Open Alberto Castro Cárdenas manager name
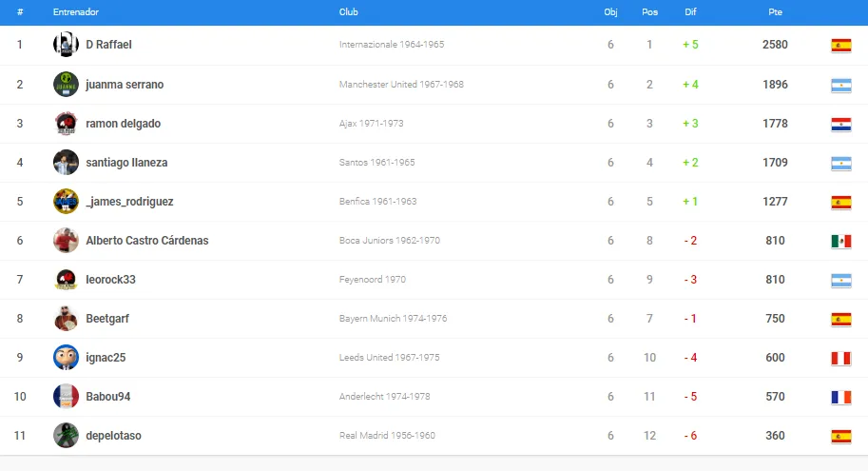 click(147, 241)
